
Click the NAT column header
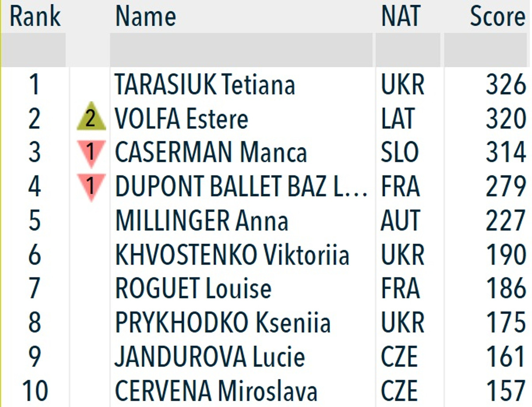point(400,17)
